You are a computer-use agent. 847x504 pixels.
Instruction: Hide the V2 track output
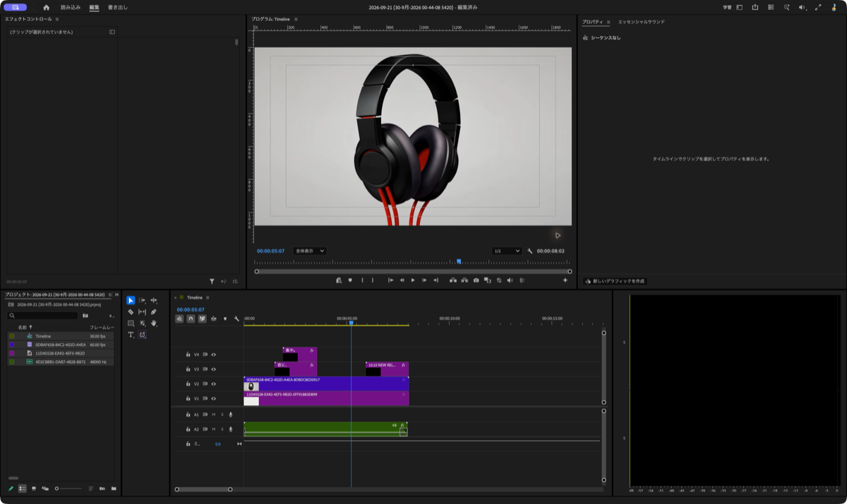213,384
